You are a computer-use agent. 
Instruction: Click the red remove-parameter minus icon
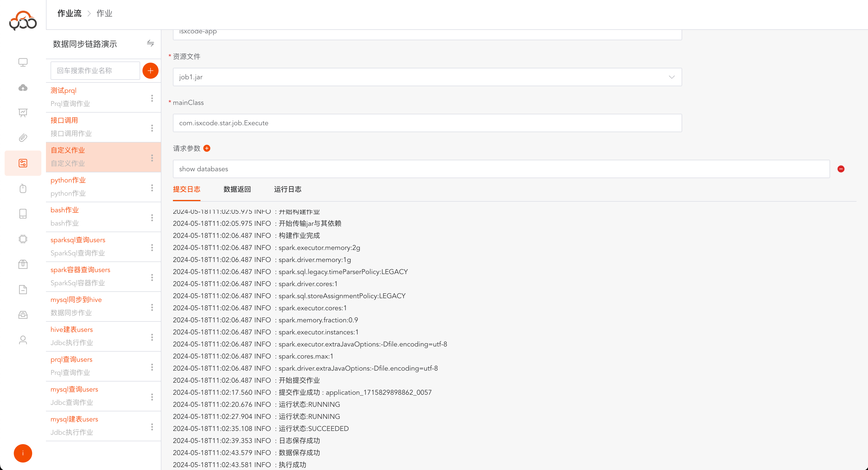point(841,169)
